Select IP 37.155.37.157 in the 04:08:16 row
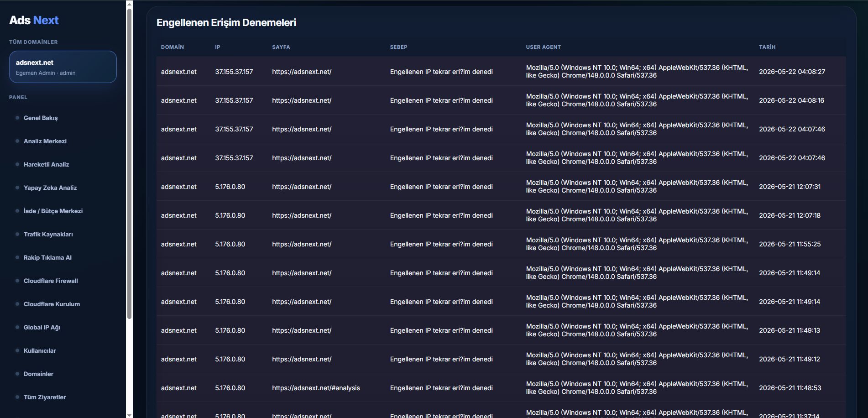The width and height of the screenshot is (868, 418). (234, 100)
